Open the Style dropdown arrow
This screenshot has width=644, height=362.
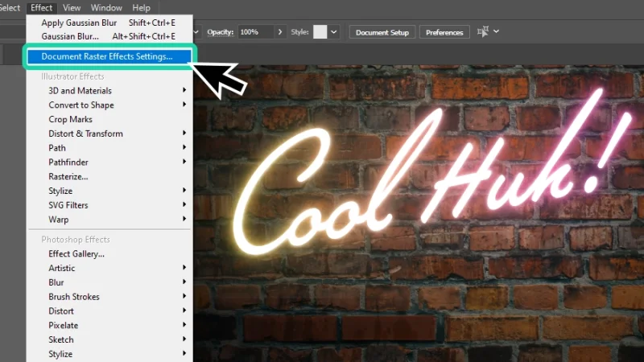tap(334, 32)
